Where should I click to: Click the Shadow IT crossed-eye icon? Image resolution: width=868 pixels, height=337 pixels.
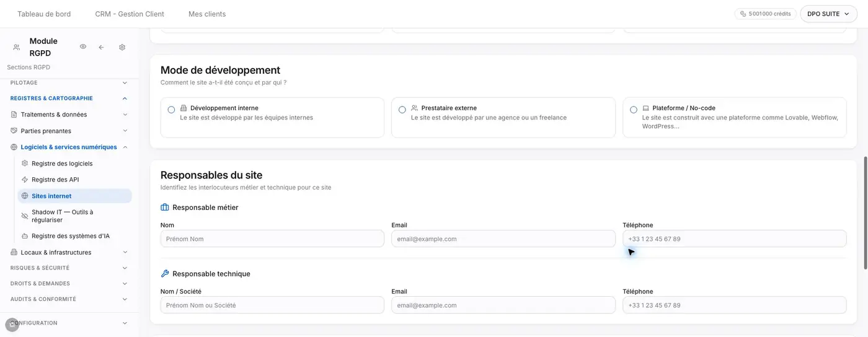(25, 216)
